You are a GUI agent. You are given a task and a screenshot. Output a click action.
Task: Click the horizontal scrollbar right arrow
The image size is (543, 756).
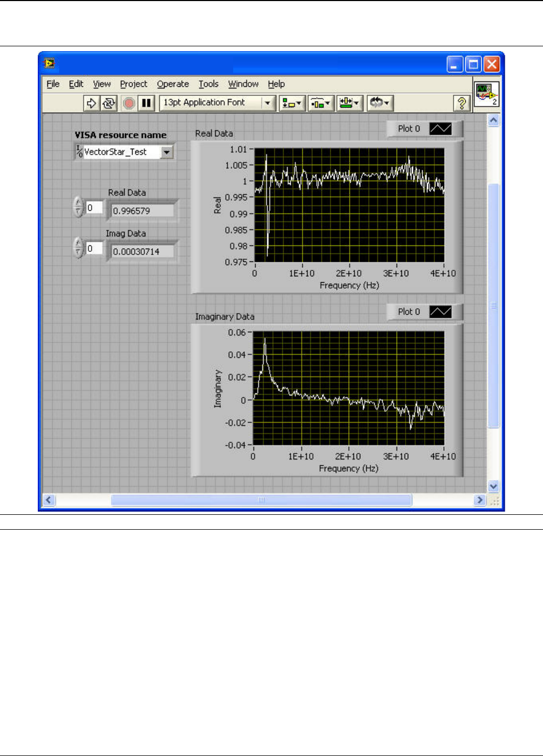tap(480, 500)
